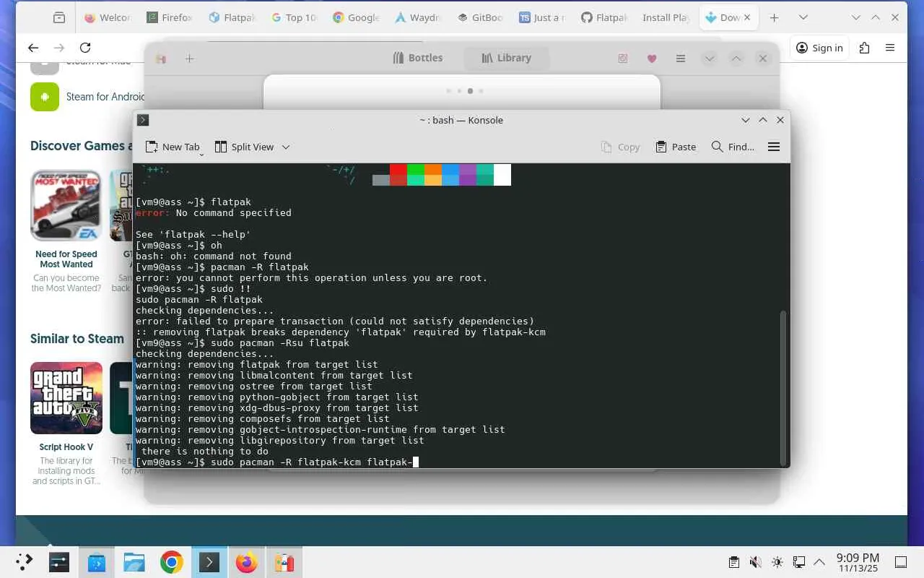924x578 pixels.
Task: Open Discover software center from taskbar
Action: click(x=97, y=562)
